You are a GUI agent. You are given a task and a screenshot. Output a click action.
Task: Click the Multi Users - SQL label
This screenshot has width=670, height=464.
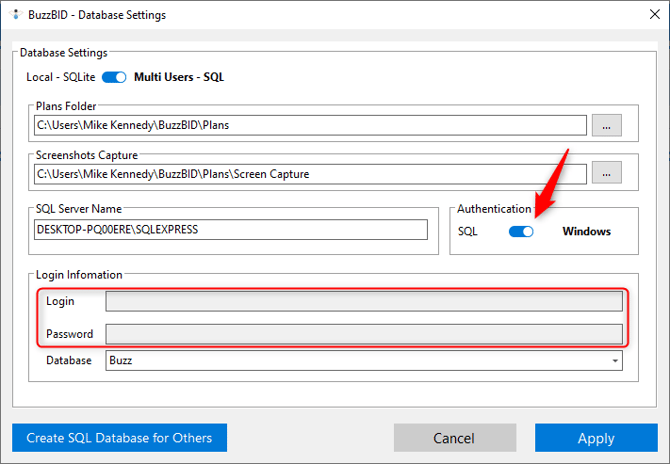pyautogui.click(x=179, y=77)
